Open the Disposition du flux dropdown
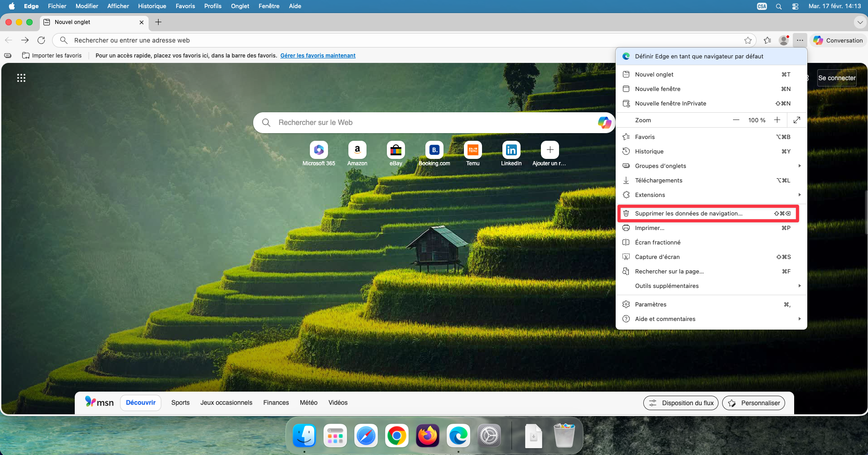This screenshot has height=455, width=868. pyautogui.click(x=681, y=403)
